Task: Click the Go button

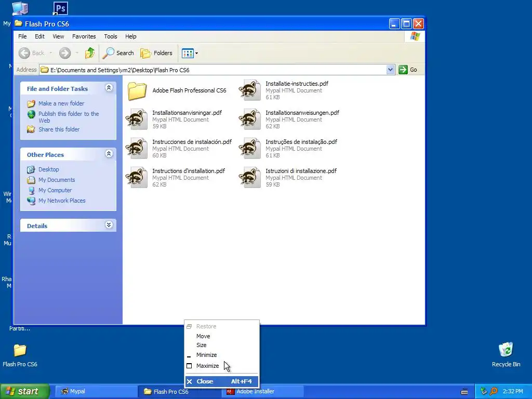Action: click(408, 70)
